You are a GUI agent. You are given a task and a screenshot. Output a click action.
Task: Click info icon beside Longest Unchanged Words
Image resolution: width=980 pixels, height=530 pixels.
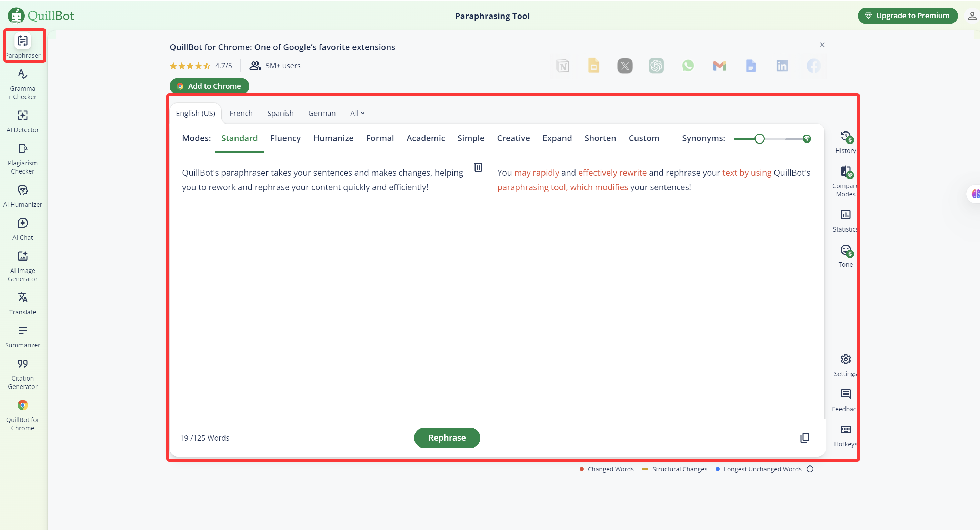810,469
